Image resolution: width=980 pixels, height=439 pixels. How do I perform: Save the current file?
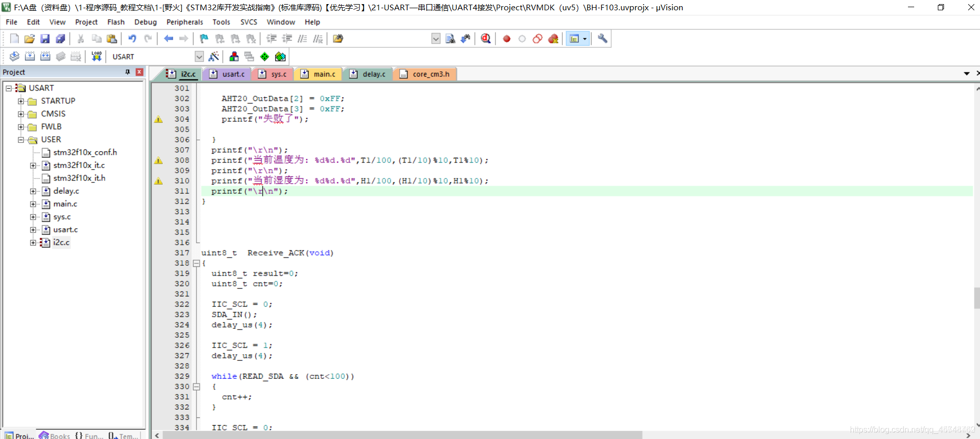click(45, 39)
